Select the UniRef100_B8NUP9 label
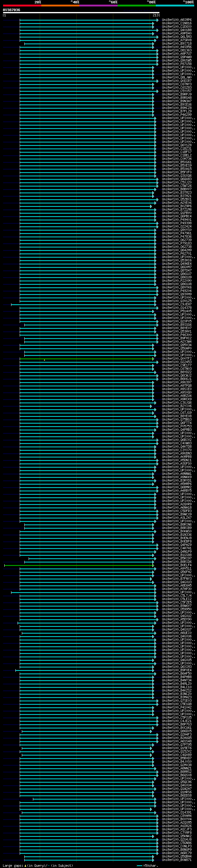This screenshot has width=197, height=868. click(x=177, y=850)
